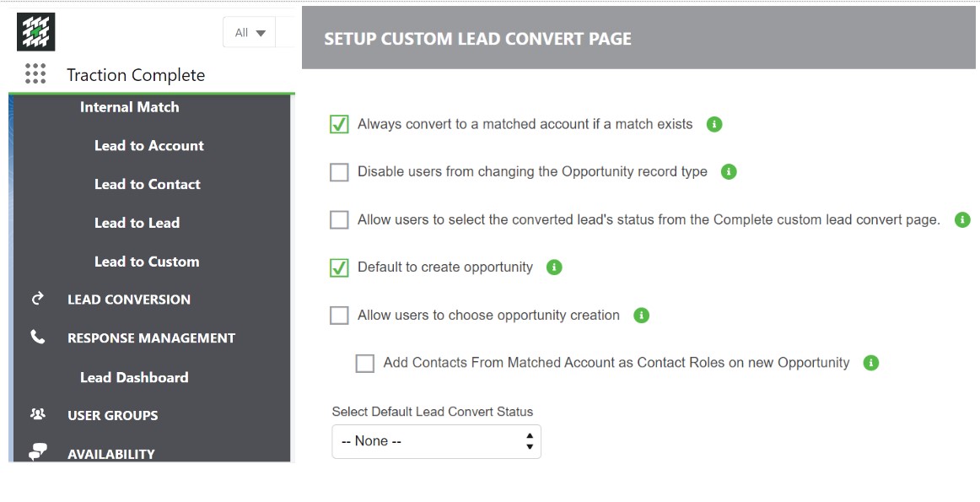Click info icon beside matched account option
Viewport: 980px width, 502px height.
pyautogui.click(x=714, y=124)
